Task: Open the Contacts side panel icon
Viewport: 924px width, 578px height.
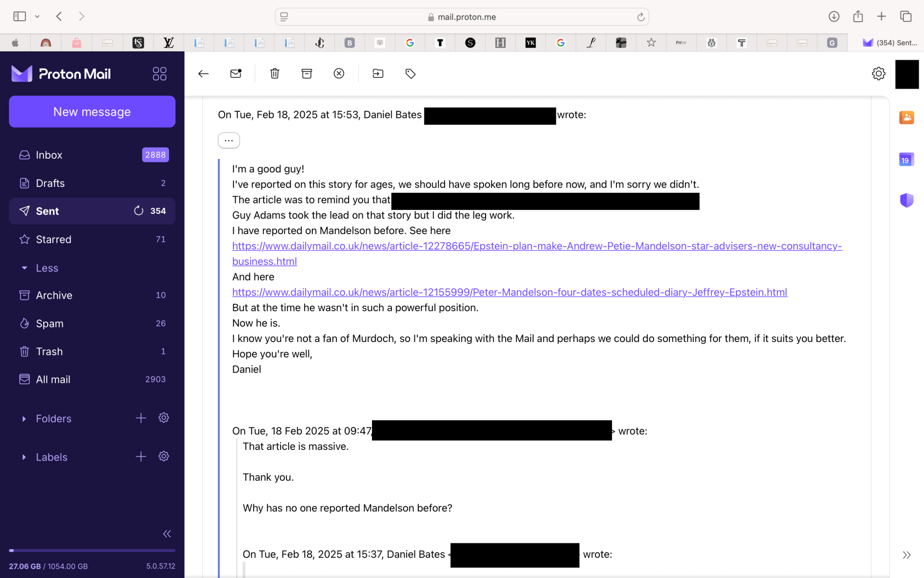Action: (906, 117)
